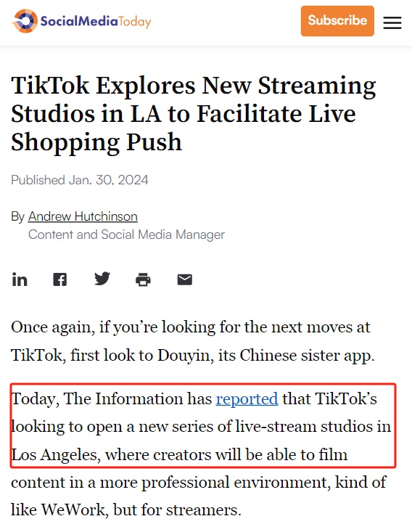Image resolution: width=412 pixels, height=532 pixels.
Task: Click the 'By' label before author name
Action: coord(17,216)
